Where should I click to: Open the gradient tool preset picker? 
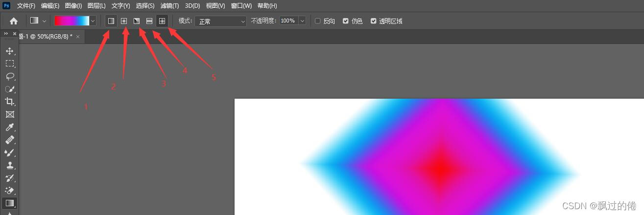38,21
